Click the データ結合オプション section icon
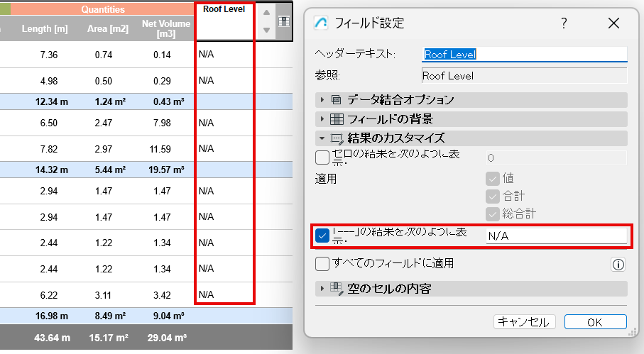This screenshot has height=354, width=644. point(336,100)
